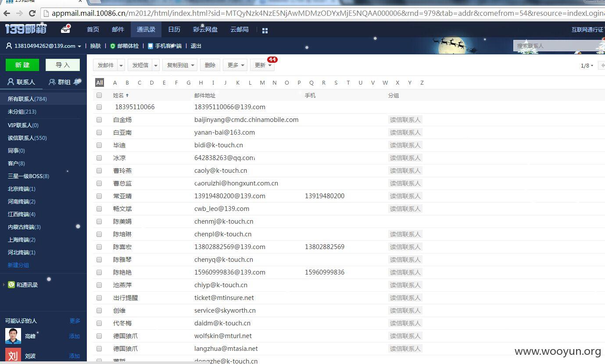This screenshot has height=364, width=605.
Task: Filter contacts by the All letter button
Action: 100,82
